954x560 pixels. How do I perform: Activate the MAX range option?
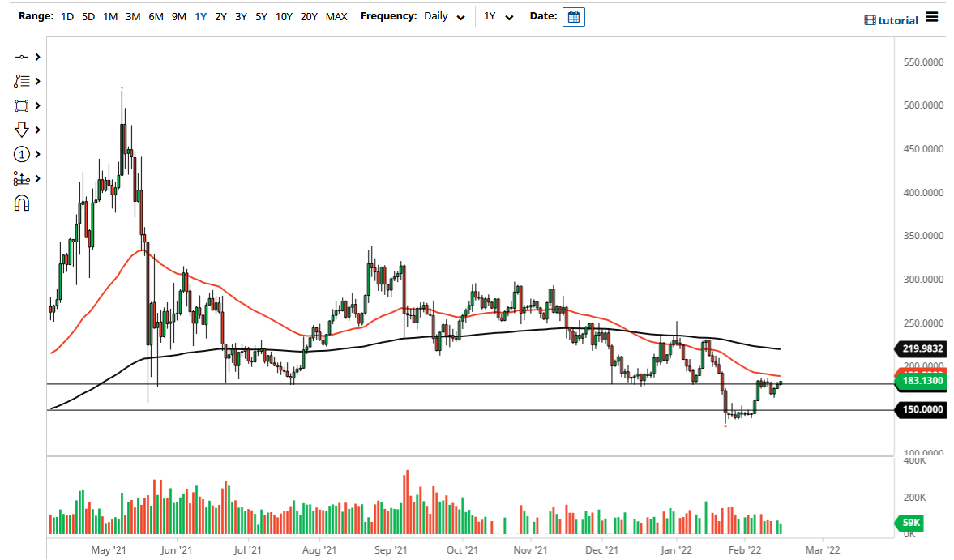tap(336, 16)
